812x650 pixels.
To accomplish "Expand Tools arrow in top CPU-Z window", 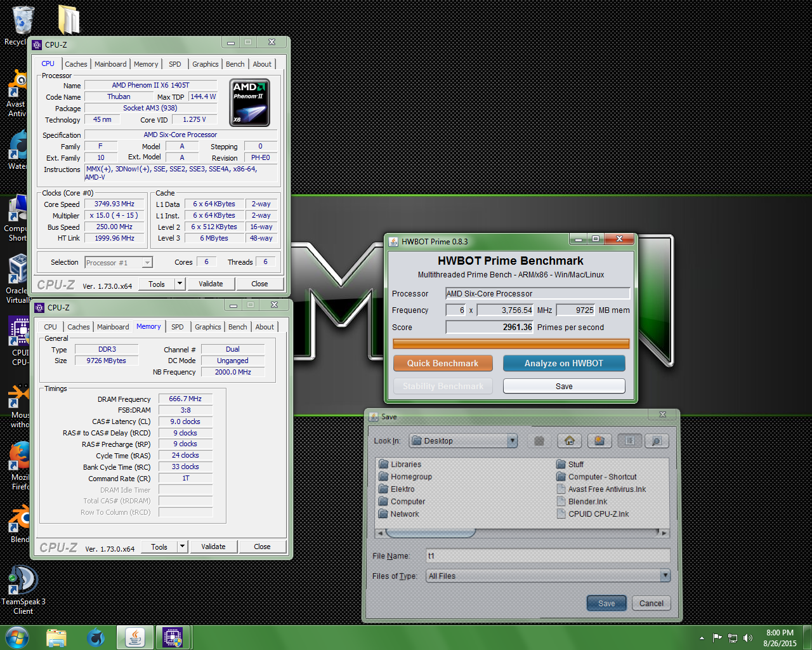I will point(180,284).
